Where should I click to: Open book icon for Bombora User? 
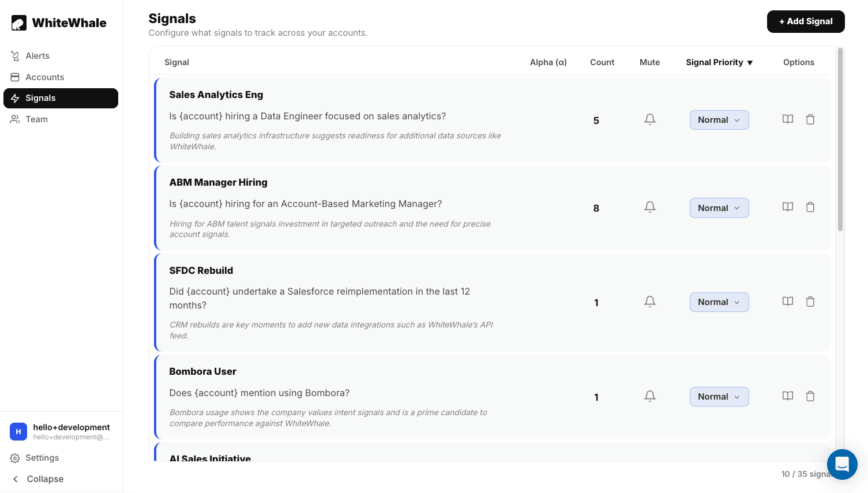tap(788, 396)
